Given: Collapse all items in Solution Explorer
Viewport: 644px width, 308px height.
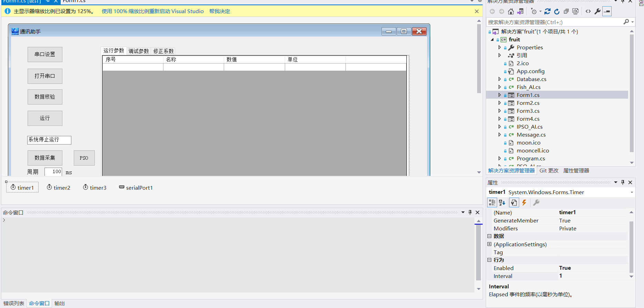Looking at the screenshot, I should [x=566, y=11].
